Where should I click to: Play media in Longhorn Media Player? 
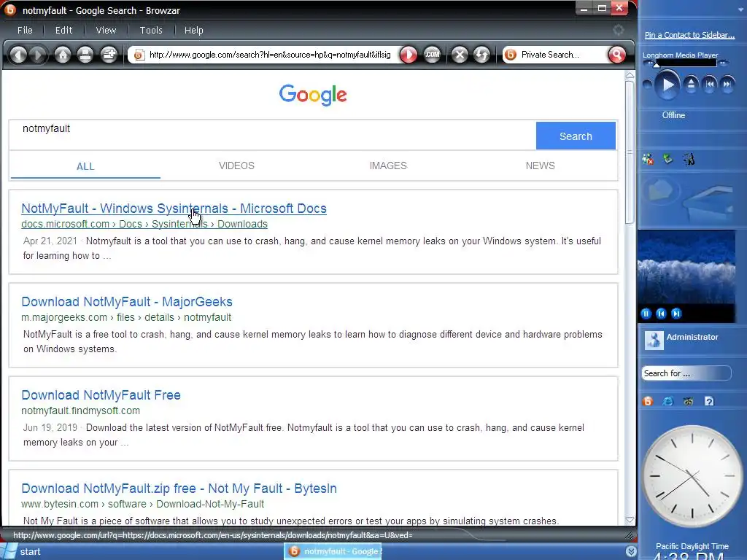pyautogui.click(x=667, y=85)
